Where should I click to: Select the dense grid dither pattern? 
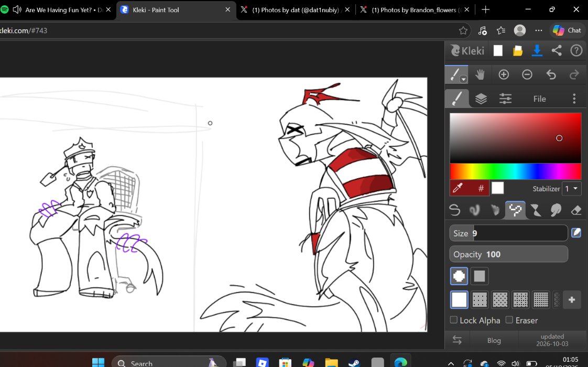click(x=541, y=299)
